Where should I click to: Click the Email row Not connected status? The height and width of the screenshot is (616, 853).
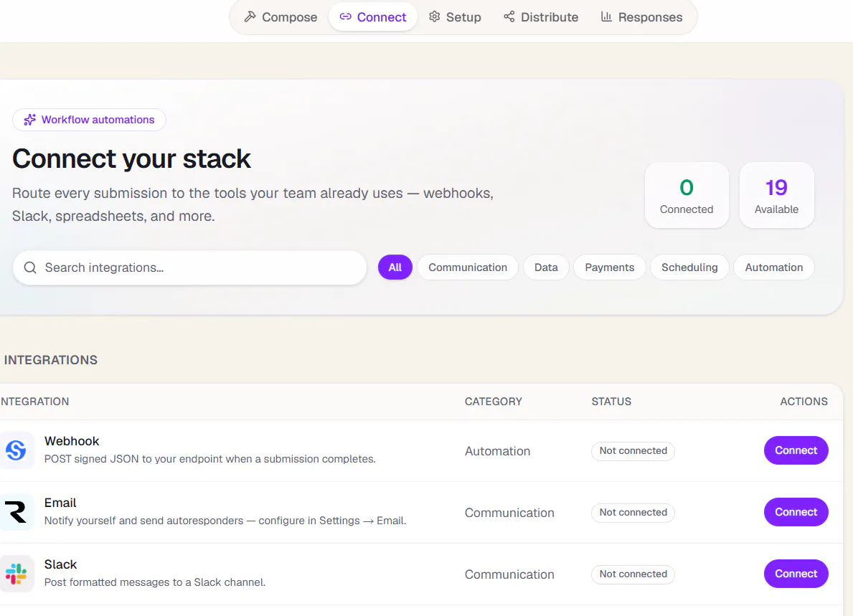(x=633, y=513)
